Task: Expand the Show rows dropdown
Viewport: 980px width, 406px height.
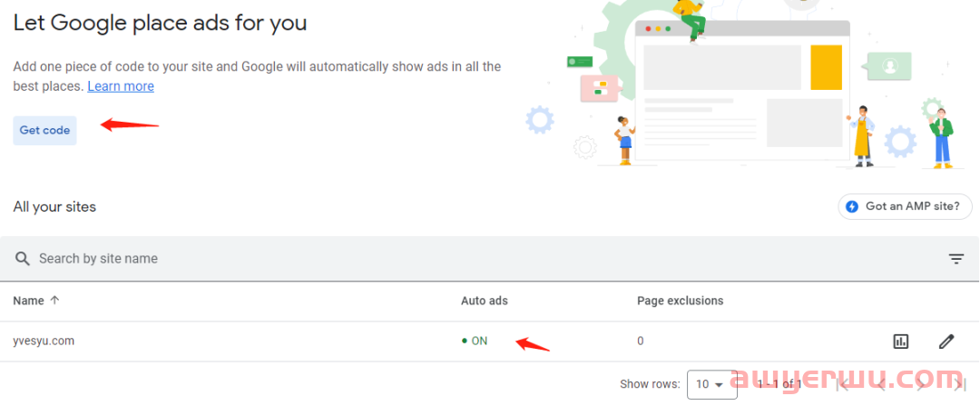Action: click(710, 384)
